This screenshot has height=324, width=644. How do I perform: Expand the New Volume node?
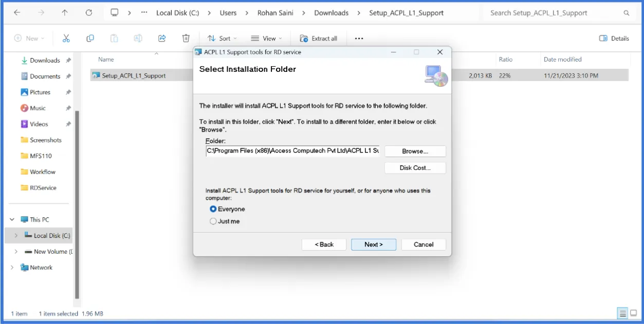16,252
